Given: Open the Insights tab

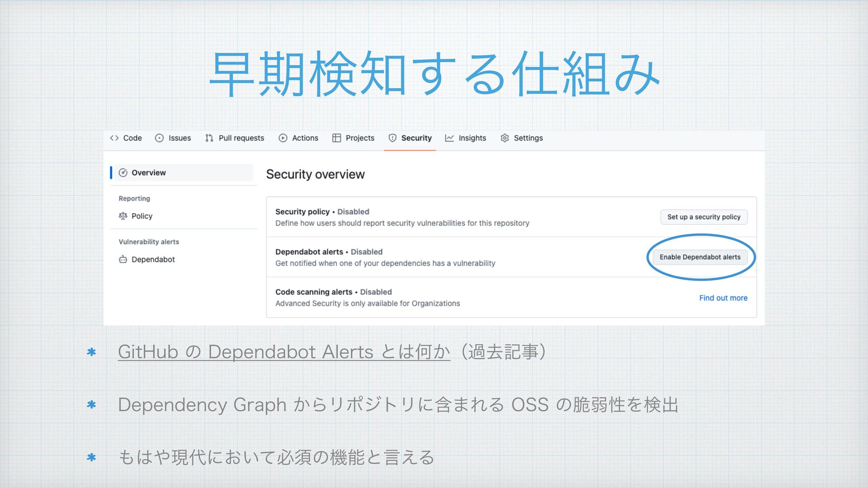Looking at the screenshot, I should (466, 138).
